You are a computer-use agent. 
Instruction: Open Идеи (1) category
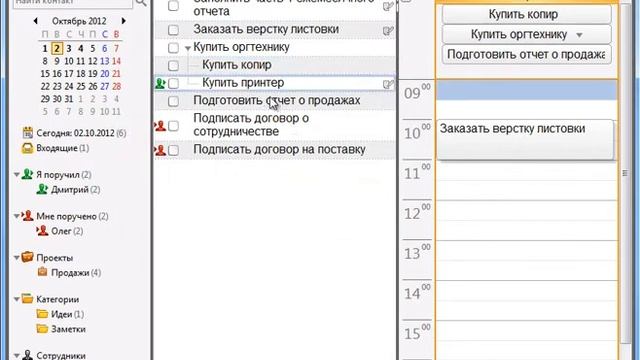67,314
